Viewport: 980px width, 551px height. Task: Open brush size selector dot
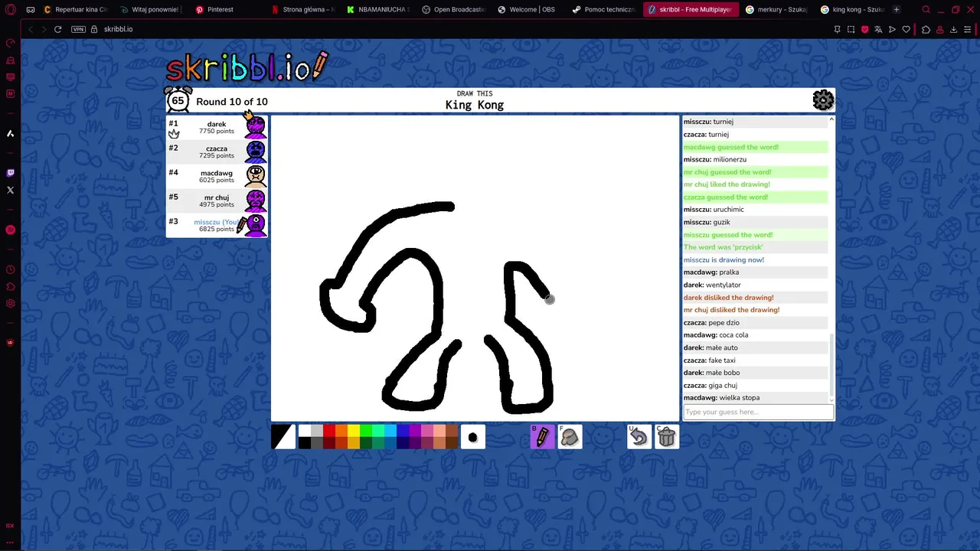click(472, 437)
